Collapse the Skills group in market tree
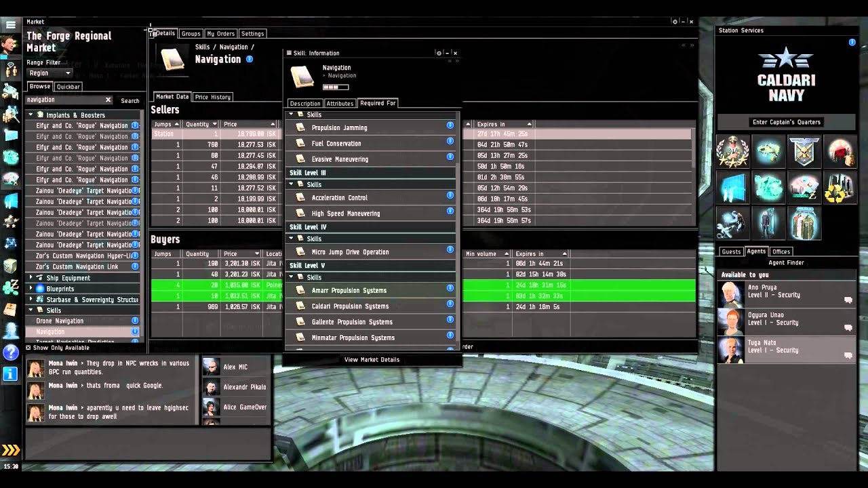868x488 pixels. point(31,310)
